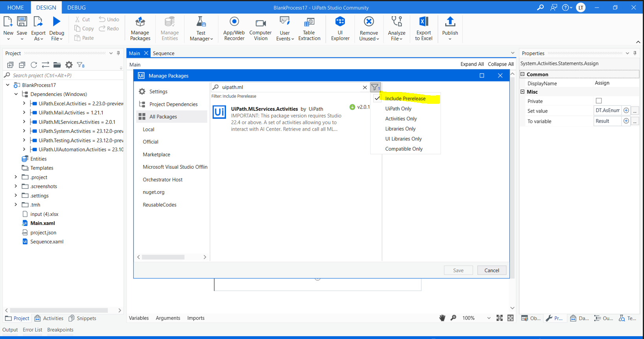Image resolution: width=644 pixels, height=339 pixels.
Task: Switch to the DEBUG ribbon tab
Action: [x=77, y=7]
